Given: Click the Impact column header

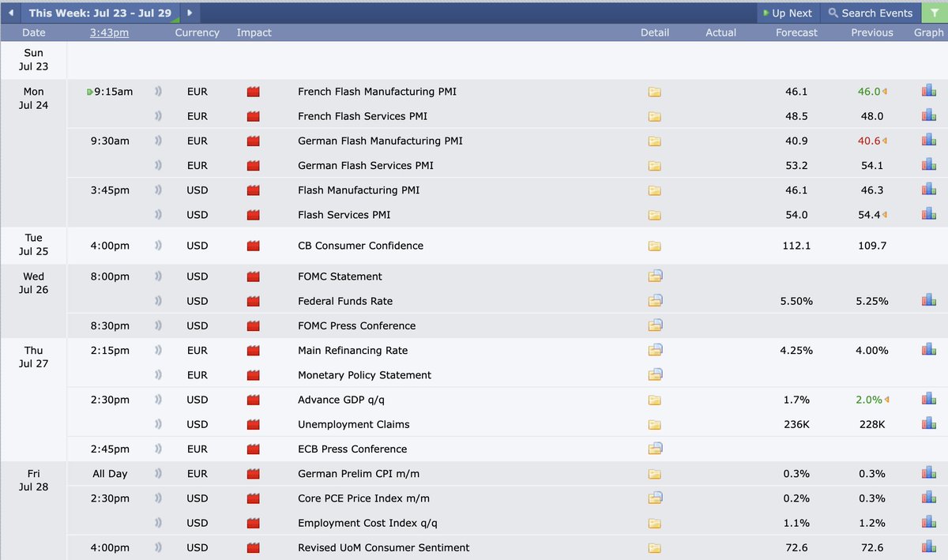Looking at the screenshot, I should pyautogui.click(x=254, y=32).
